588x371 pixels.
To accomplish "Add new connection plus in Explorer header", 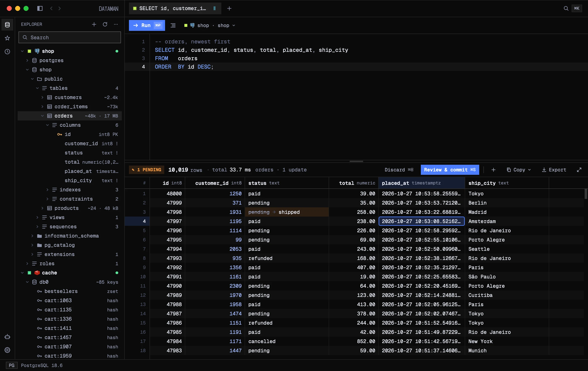I will (94, 24).
